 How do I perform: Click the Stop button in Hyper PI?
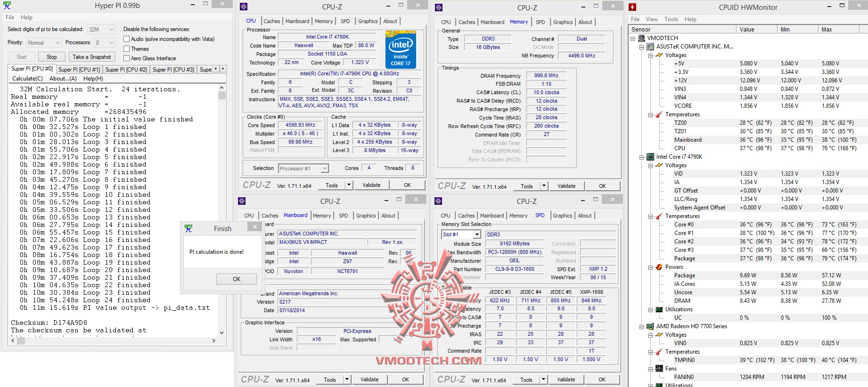(x=52, y=57)
